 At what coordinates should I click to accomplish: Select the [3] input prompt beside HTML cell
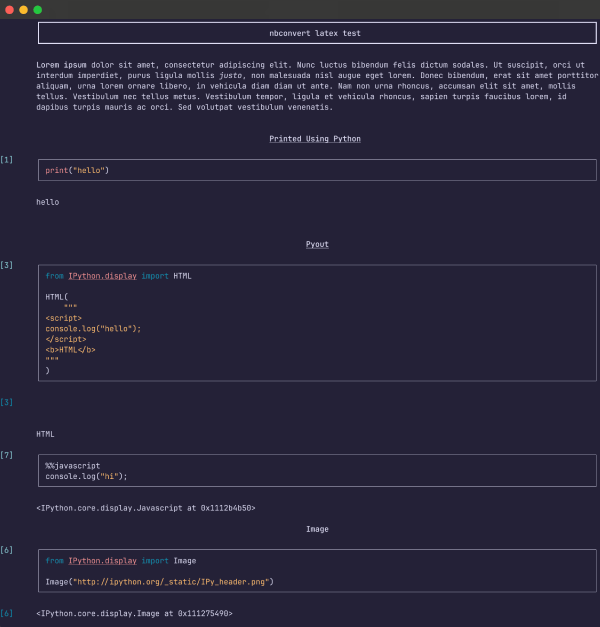click(x=6, y=265)
